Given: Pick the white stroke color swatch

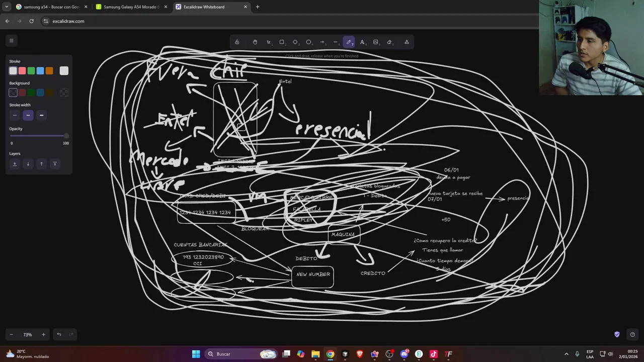Looking at the screenshot, I should (x=13, y=71).
